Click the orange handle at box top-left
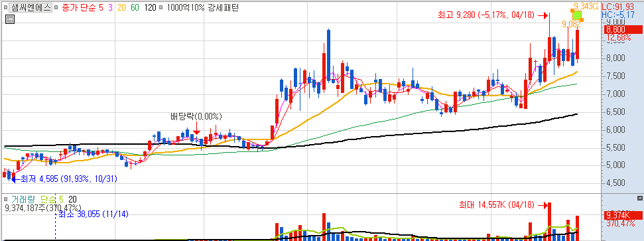The height and width of the screenshot is (241, 644). [x=572, y=10]
